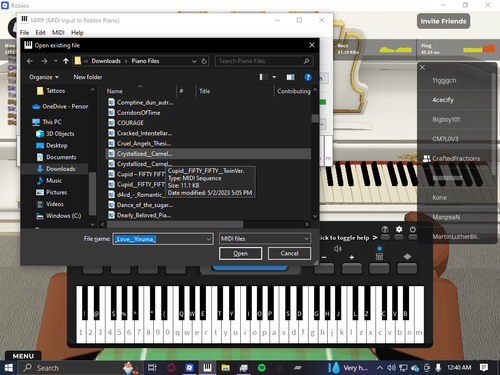Open notification center on taskbar
This screenshot has width=500, height=375.
(484, 368)
